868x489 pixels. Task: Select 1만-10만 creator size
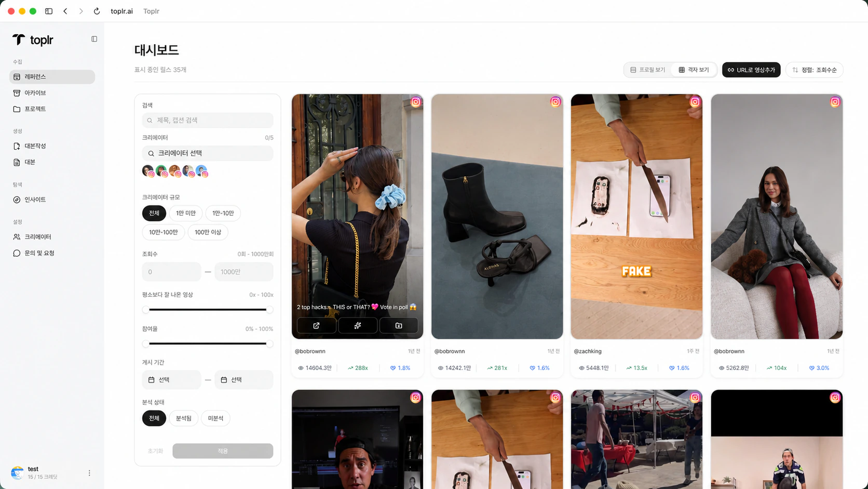click(x=223, y=213)
